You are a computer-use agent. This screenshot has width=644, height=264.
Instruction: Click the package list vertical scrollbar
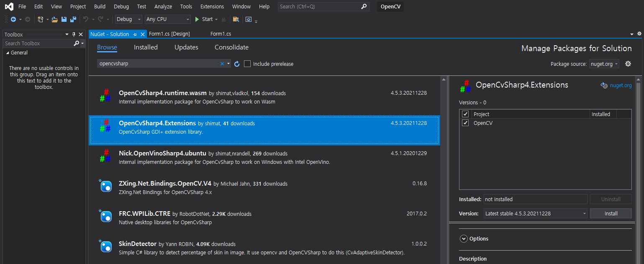(444, 170)
